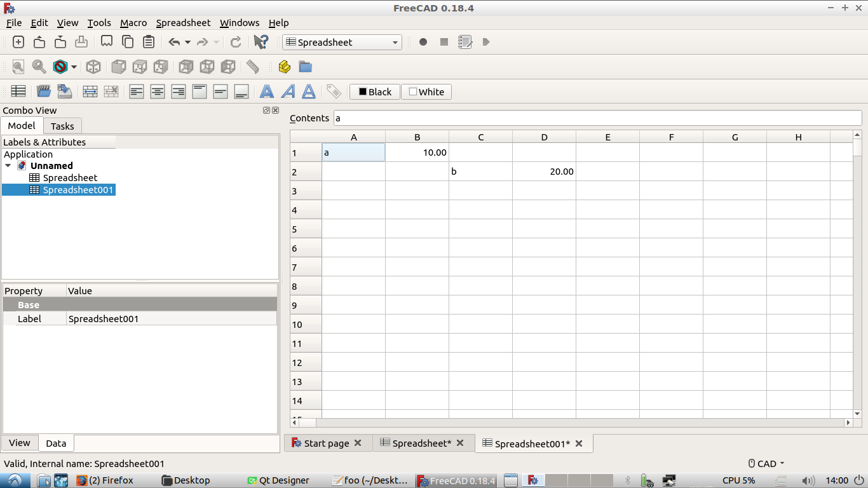Open the Spreadsheet workbench dropdown
868x488 pixels.
pos(342,43)
